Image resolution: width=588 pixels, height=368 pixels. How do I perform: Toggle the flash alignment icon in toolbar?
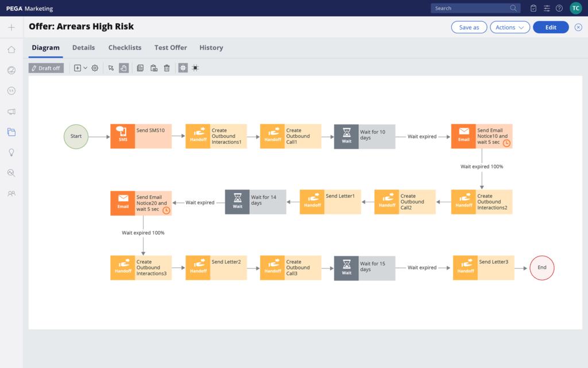(195, 68)
